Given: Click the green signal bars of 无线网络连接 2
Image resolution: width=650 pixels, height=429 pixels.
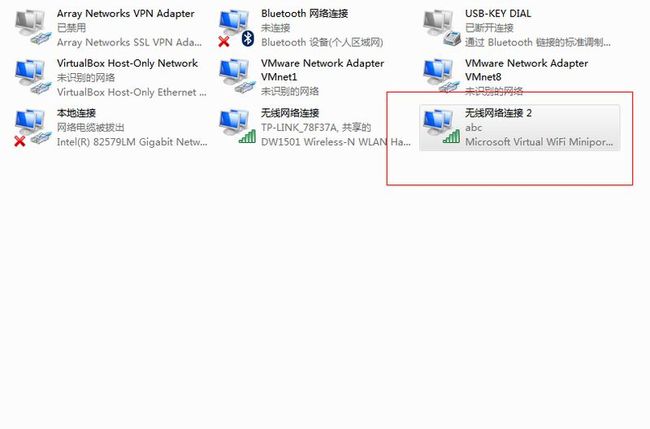Looking at the screenshot, I should click(451, 136).
